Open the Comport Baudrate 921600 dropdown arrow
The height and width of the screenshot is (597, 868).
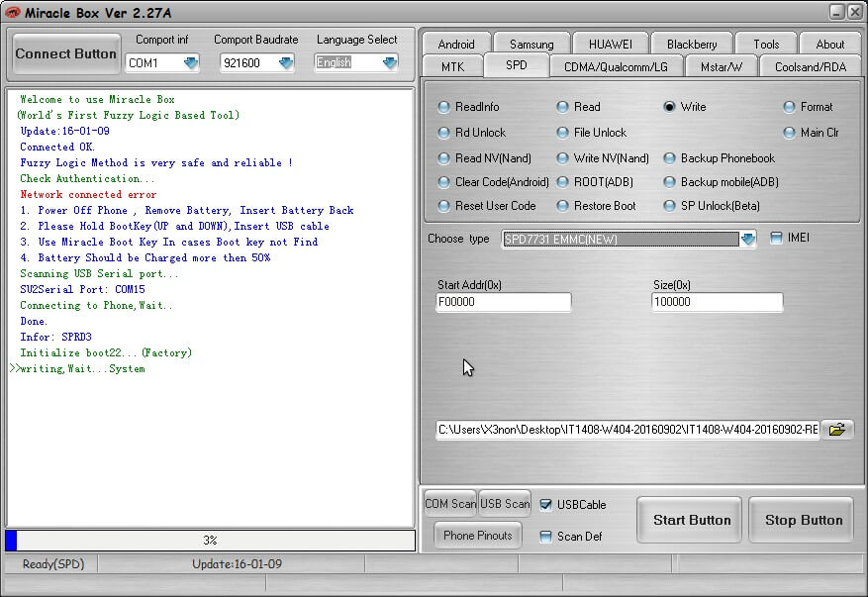pos(286,63)
